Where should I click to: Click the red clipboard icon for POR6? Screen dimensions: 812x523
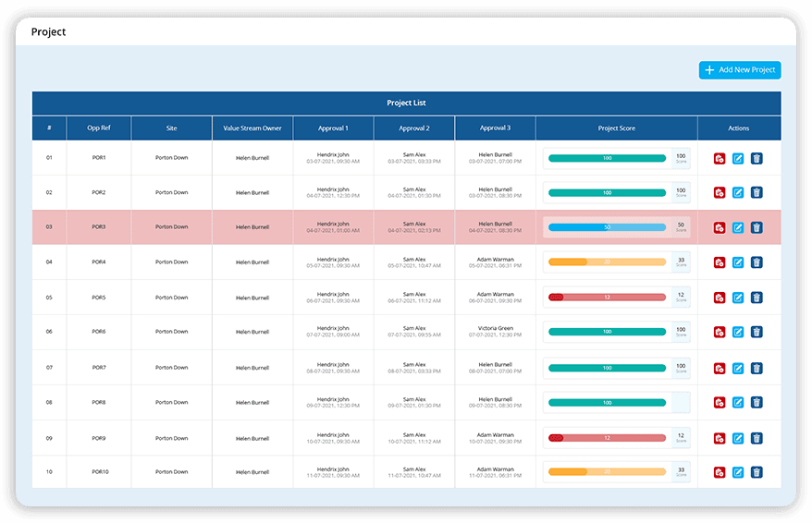tap(720, 332)
